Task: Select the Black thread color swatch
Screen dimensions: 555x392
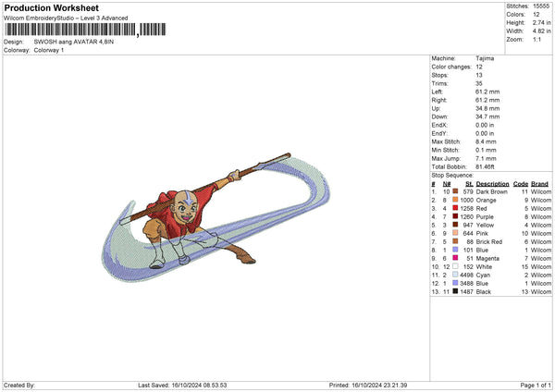Action: [455, 291]
